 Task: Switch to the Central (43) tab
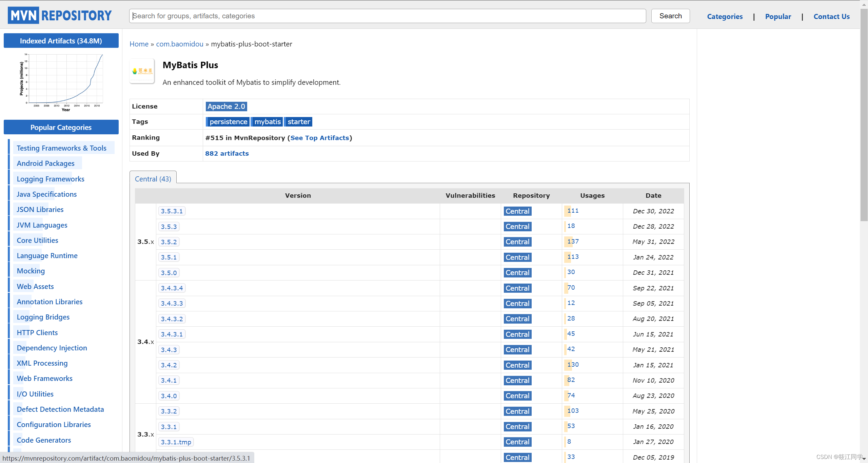tap(153, 179)
